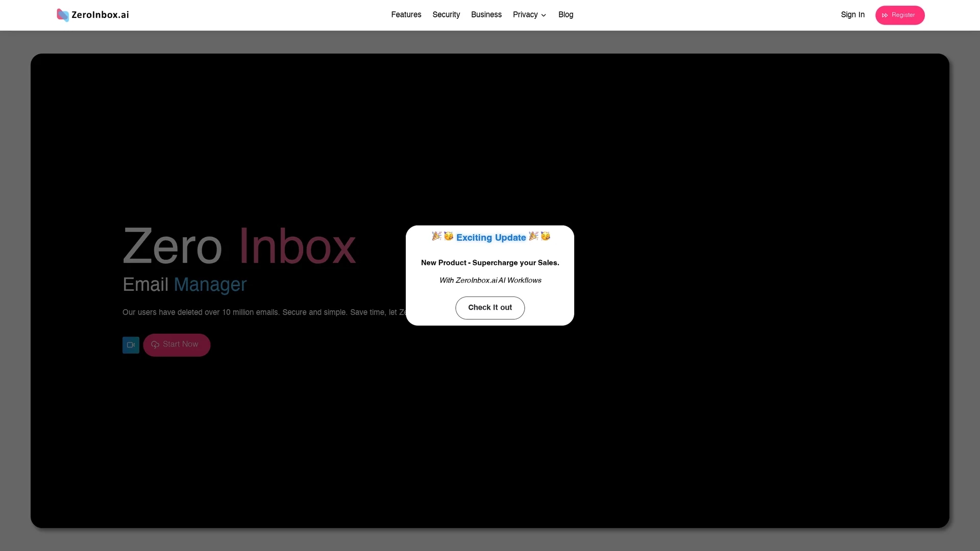980x551 pixels.
Task: Go to the Security section
Action: (x=446, y=15)
